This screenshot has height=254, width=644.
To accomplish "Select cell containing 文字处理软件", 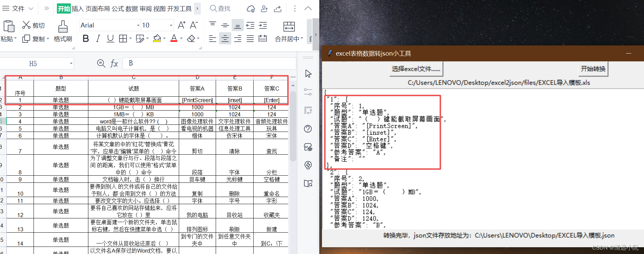I will (x=235, y=121).
